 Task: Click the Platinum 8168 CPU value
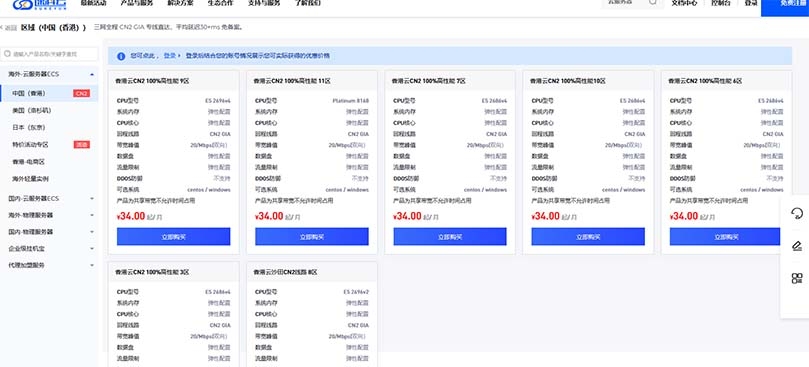click(350, 101)
